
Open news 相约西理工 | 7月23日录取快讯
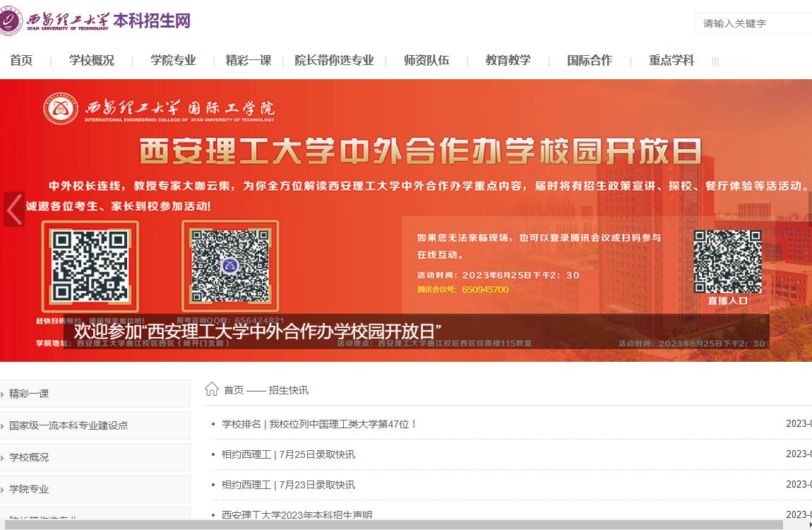coord(289,485)
